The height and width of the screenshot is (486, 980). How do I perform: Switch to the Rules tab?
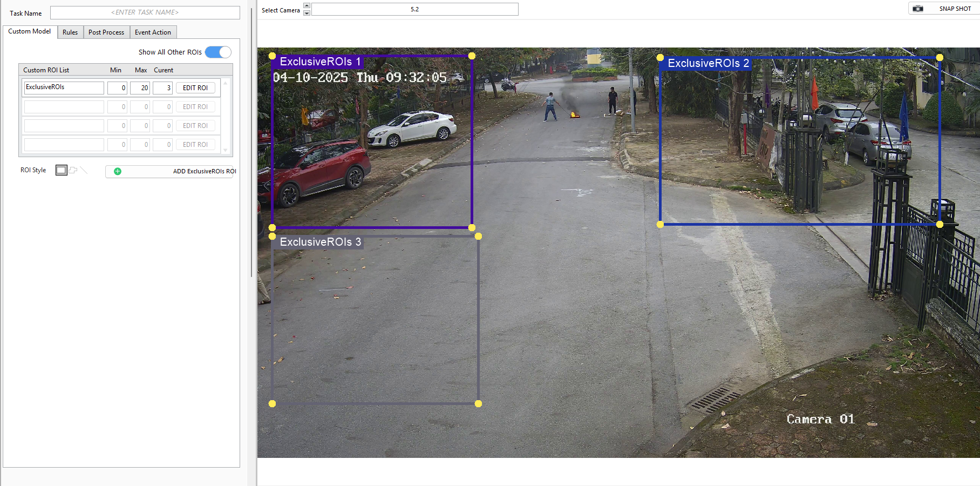[70, 32]
